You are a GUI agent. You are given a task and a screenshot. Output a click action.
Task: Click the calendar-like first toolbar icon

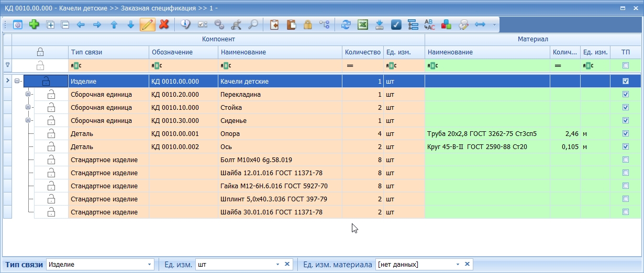point(18,25)
